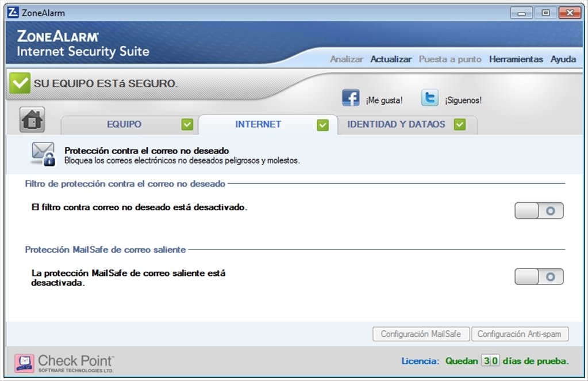Click the Filtro de protección contra el correo no deseado label
This screenshot has width=588, height=381.
(x=125, y=184)
